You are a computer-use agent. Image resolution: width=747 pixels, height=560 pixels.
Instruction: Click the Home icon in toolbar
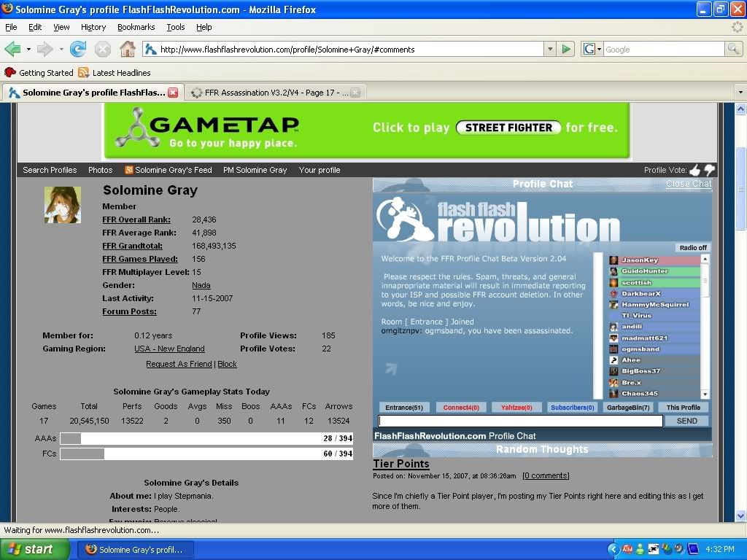click(x=127, y=50)
